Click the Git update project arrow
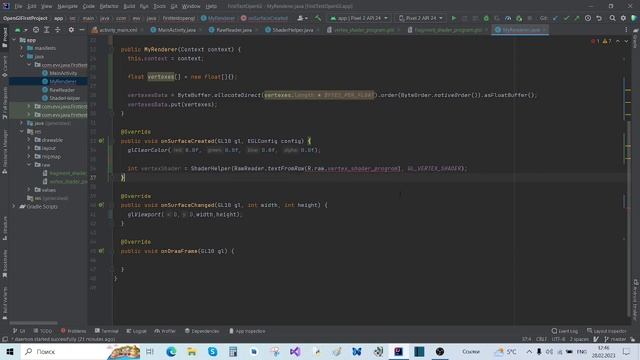Image resolution: width=640 pixels, height=360 pixels. tap(556, 18)
